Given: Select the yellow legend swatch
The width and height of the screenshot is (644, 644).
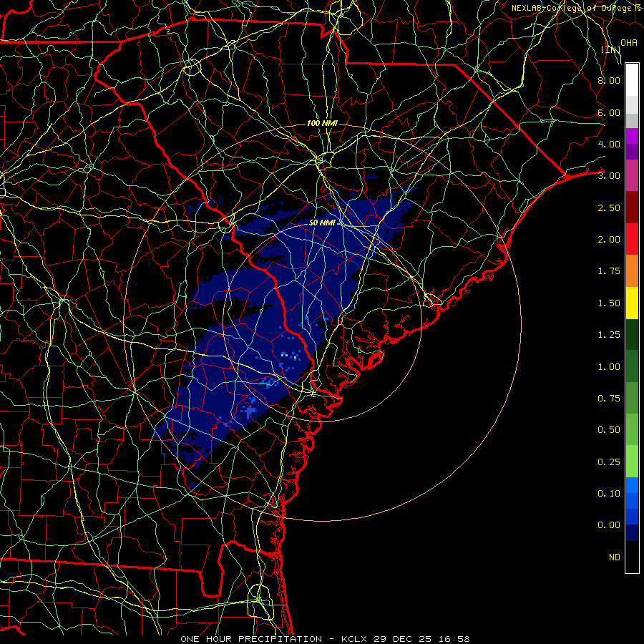Looking at the screenshot, I should coord(632,303).
